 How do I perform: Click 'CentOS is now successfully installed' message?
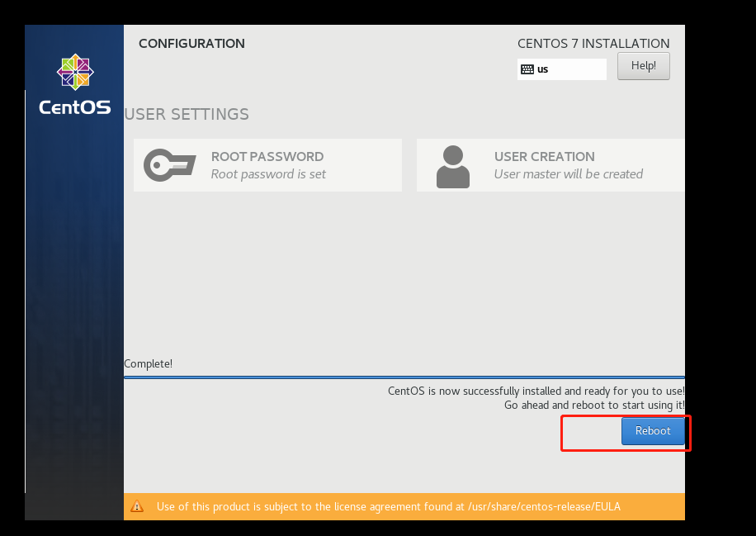pyautogui.click(x=536, y=391)
